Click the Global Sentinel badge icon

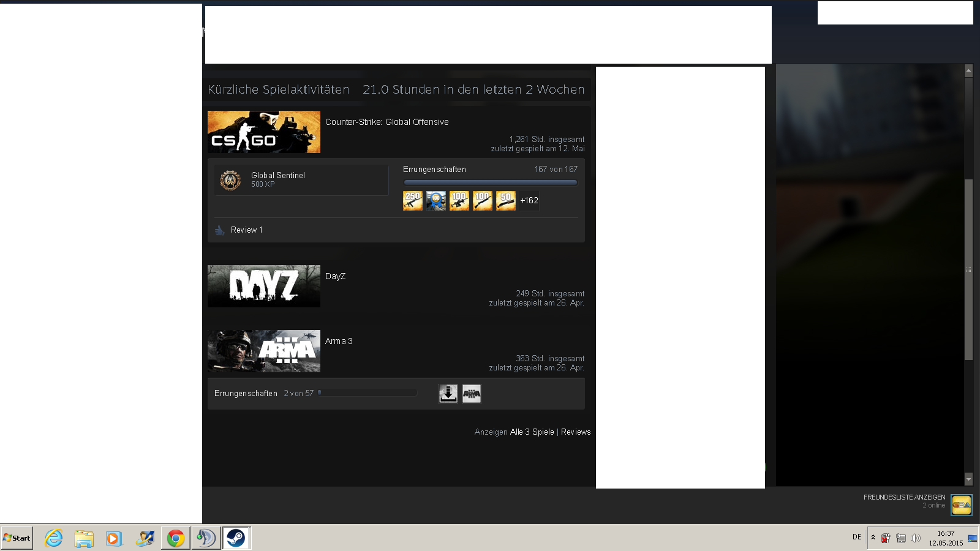pos(230,180)
